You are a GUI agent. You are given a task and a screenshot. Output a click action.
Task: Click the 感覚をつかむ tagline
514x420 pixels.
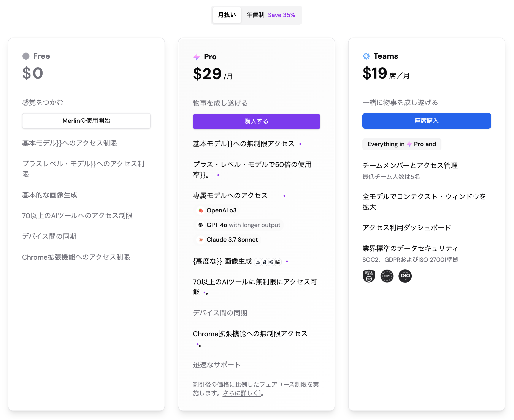coord(43,103)
